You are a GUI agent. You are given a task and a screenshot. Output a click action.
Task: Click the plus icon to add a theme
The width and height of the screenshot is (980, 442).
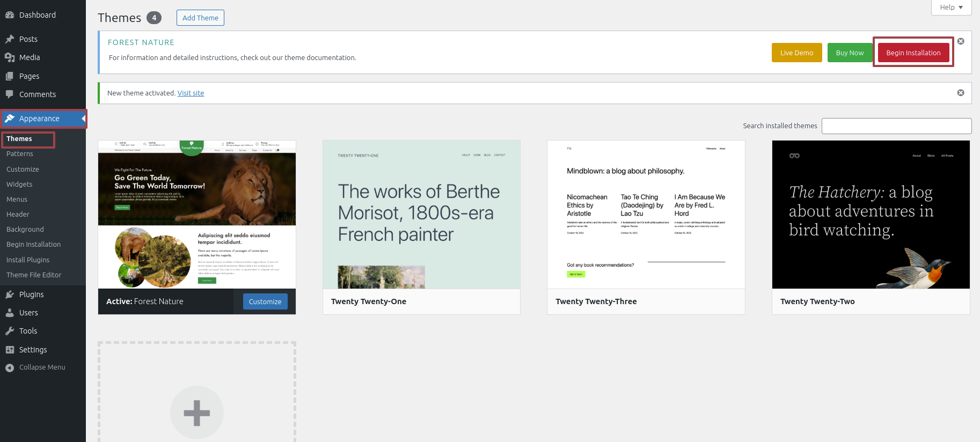197,412
